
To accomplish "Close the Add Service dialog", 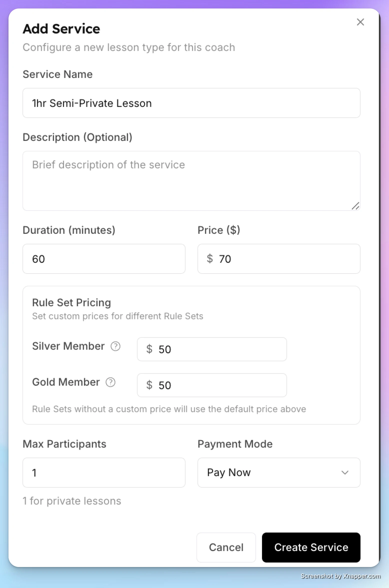I will [x=360, y=22].
